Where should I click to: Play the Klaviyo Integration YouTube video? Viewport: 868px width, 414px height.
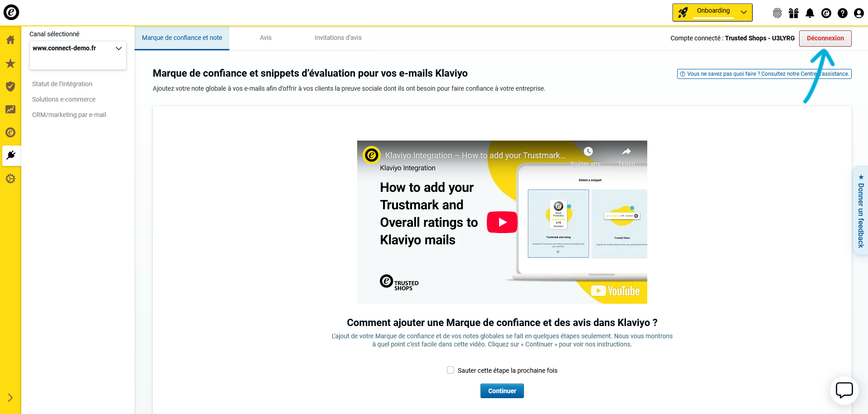click(x=502, y=222)
